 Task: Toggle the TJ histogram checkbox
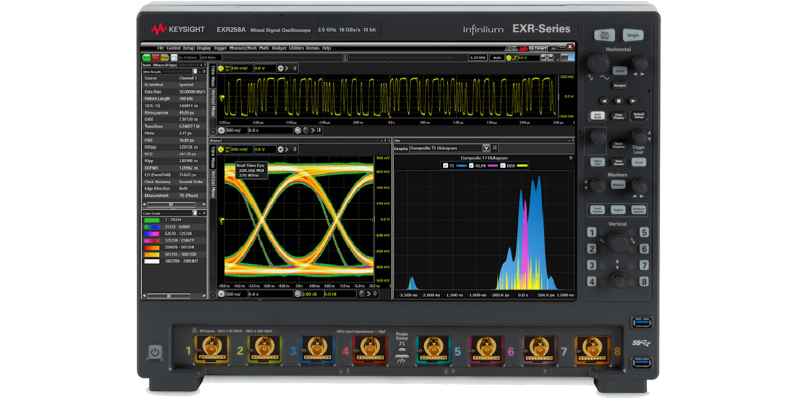[x=445, y=165]
